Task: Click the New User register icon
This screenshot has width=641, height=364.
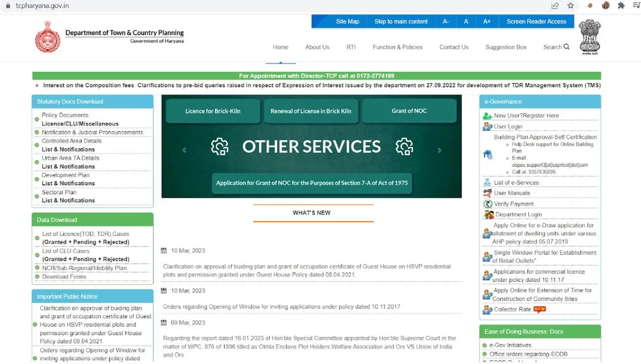Action: [487, 116]
